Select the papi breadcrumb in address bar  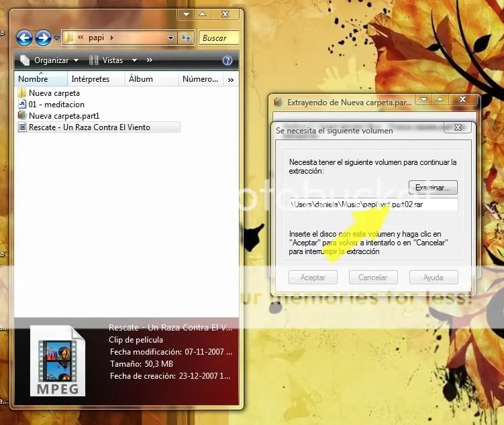point(96,38)
